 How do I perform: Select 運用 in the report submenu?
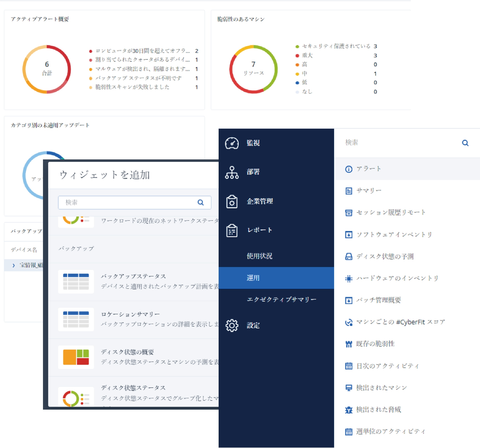pos(253,278)
